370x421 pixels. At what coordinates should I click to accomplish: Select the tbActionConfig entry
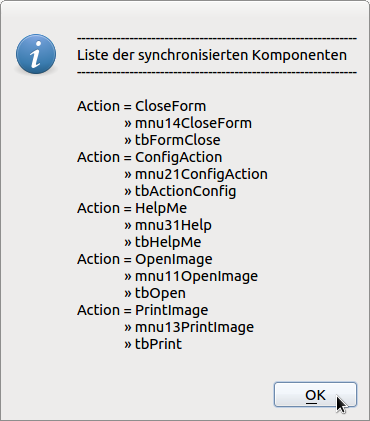(x=180, y=191)
